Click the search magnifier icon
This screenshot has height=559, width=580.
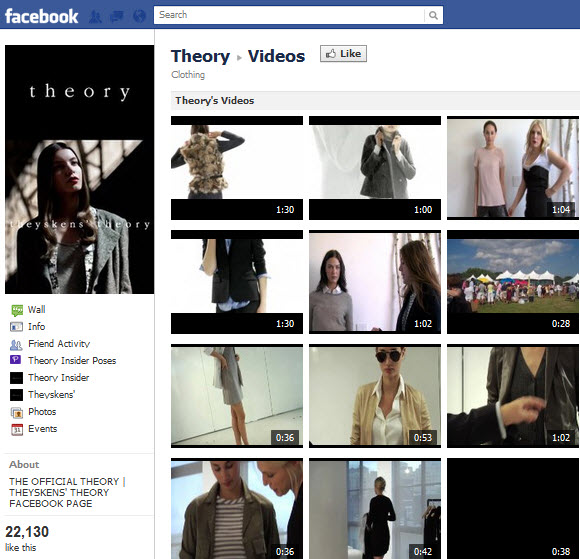pyautogui.click(x=433, y=15)
